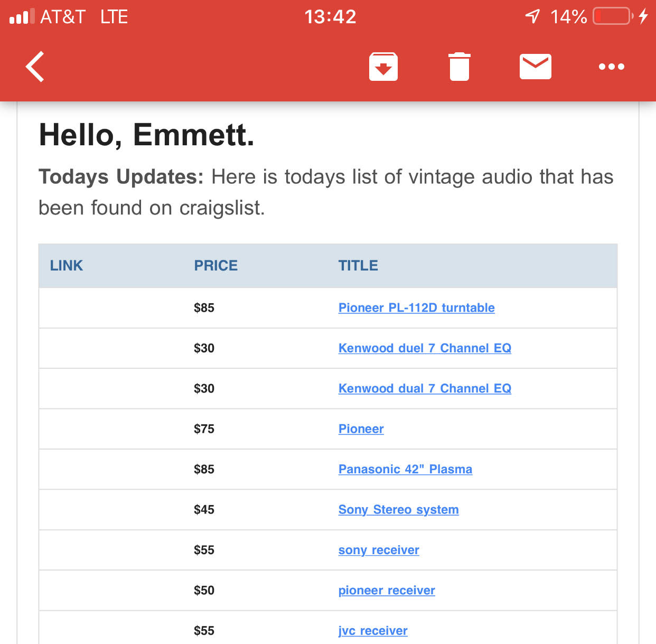Visit the sony receiver listing
The height and width of the screenshot is (644, 656).
tap(379, 550)
